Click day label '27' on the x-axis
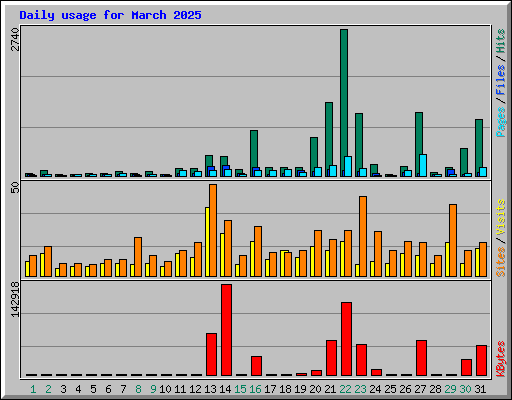512x400 pixels. tap(420, 389)
